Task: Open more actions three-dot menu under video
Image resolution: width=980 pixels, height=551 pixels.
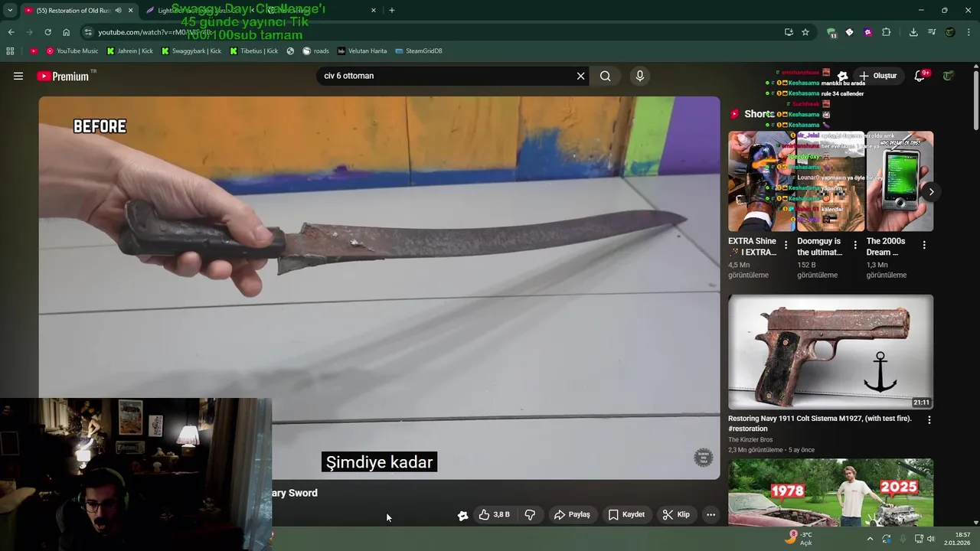Action: tap(710, 515)
